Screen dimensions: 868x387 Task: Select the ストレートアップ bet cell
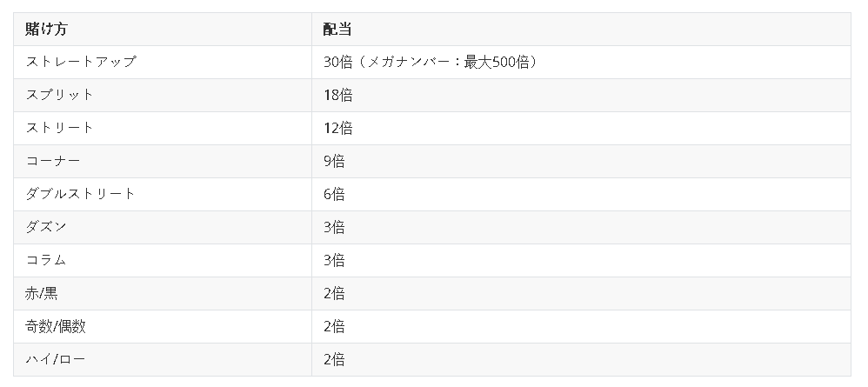click(x=81, y=62)
